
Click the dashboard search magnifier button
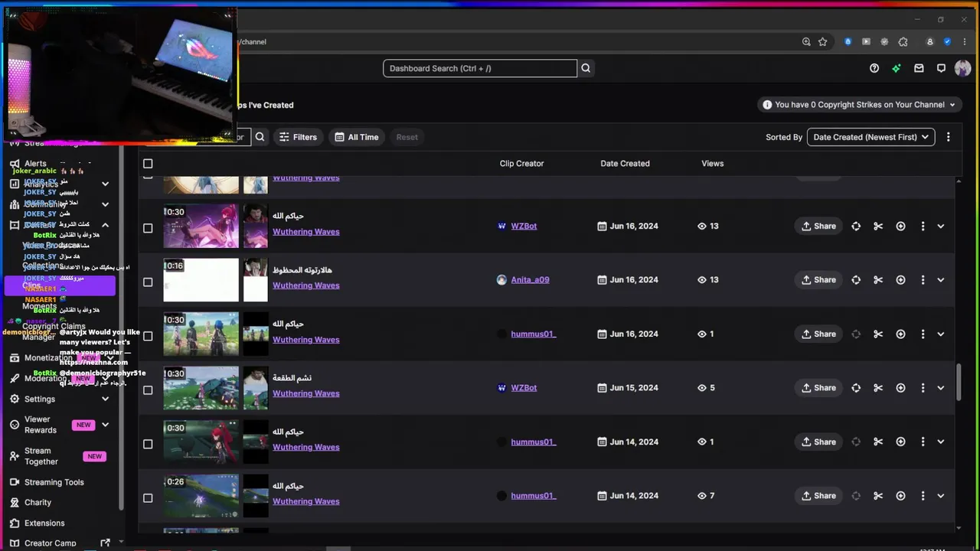click(586, 68)
